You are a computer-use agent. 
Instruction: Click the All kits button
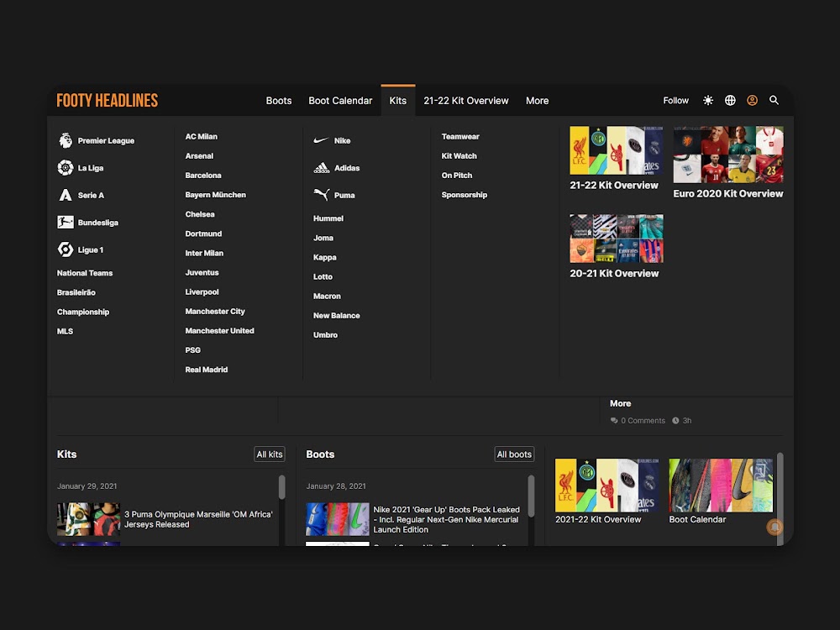269,454
